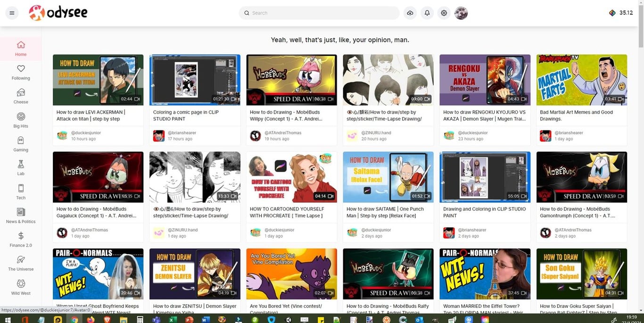The image size is (644, 323).
Task: Click channel avatar on Drawing and Coloring card
Action: pos(449,233)
